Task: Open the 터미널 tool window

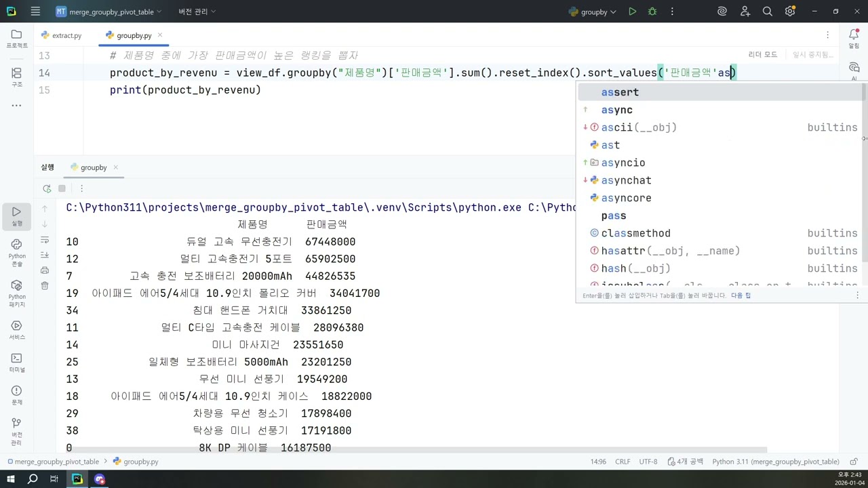Action: [17, 363]
